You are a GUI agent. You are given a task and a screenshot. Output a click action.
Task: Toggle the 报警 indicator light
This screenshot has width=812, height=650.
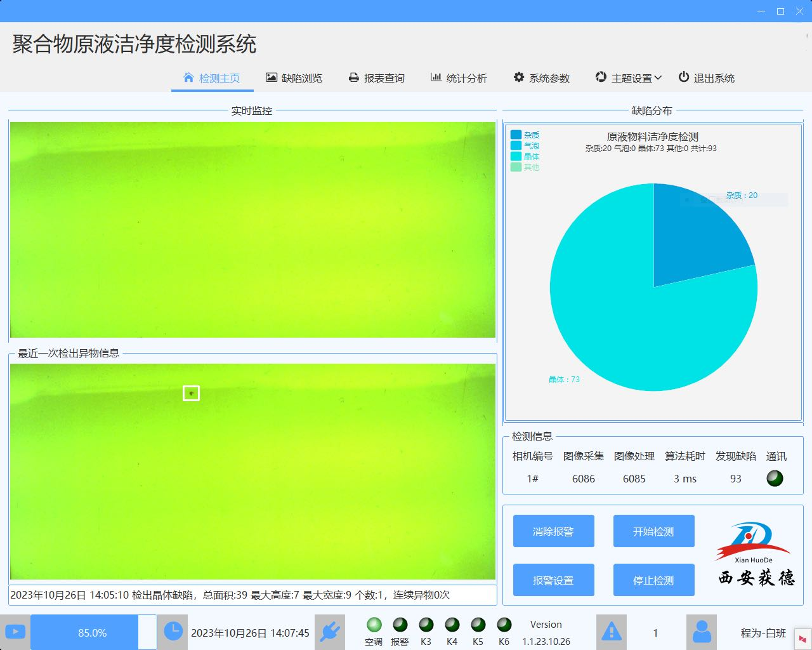[400, 625]
